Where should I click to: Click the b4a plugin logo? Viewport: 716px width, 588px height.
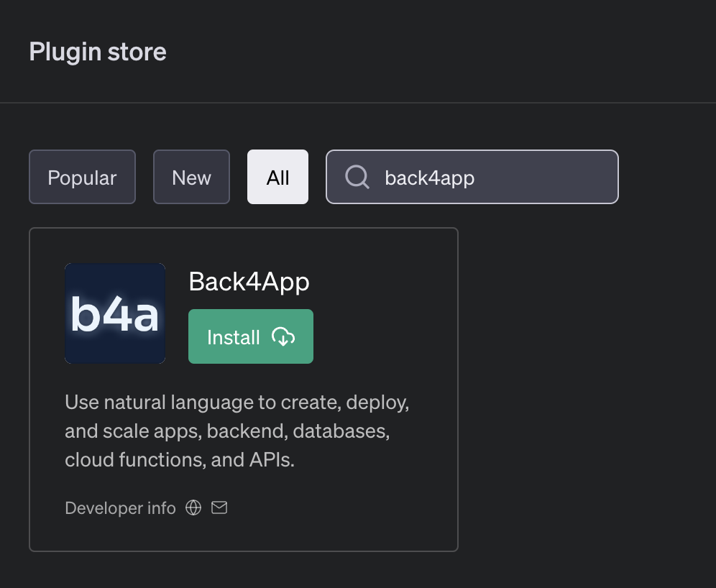coord(115,313)
